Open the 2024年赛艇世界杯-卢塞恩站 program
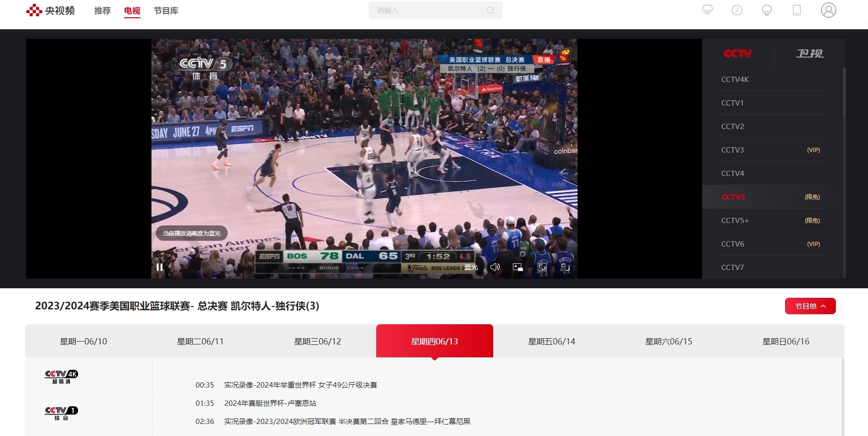 pos(270,403)
